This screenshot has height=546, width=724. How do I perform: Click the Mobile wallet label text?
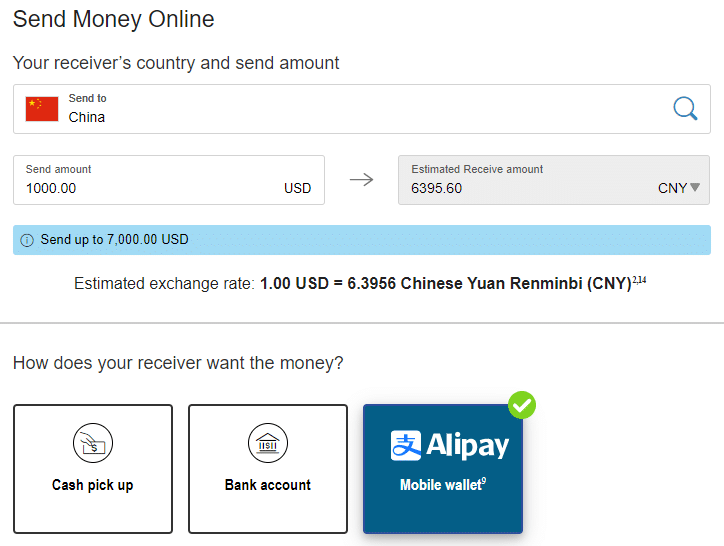point(440,485)
